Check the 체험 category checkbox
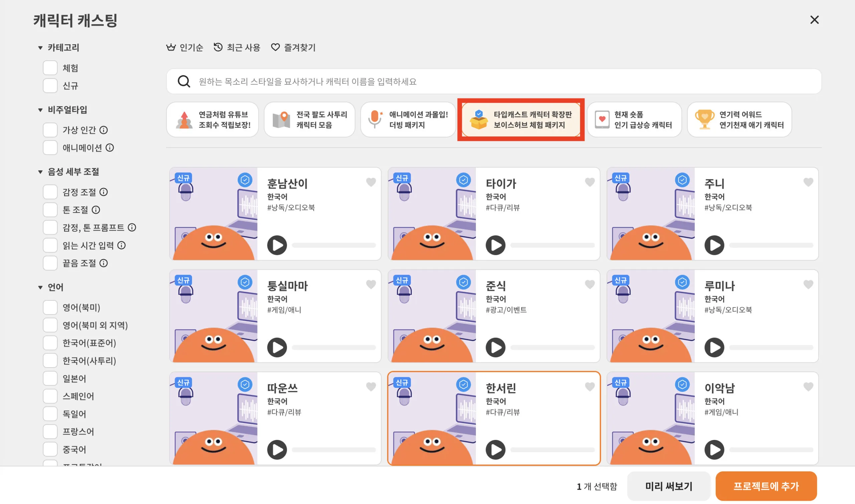 tap(50, 68)
